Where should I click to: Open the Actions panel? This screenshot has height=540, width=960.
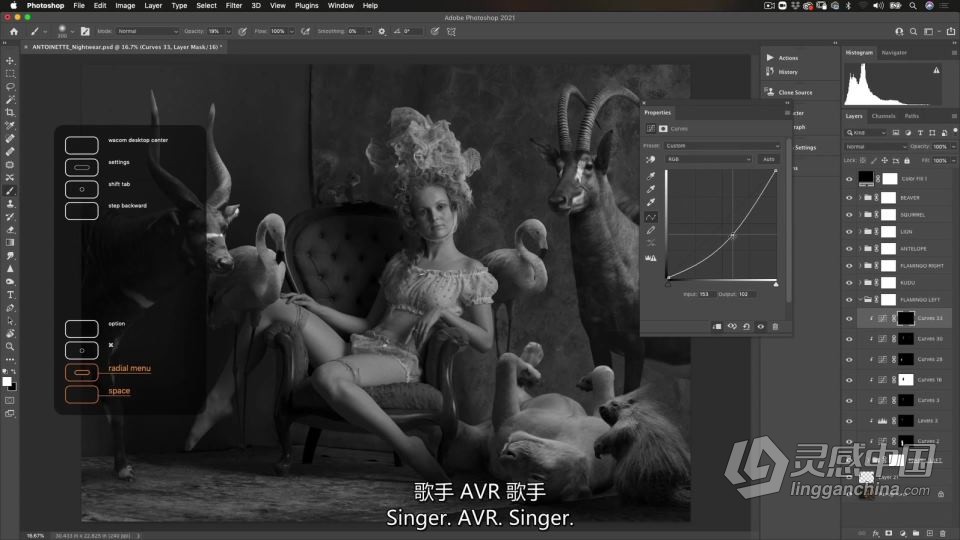pos(788,58)
